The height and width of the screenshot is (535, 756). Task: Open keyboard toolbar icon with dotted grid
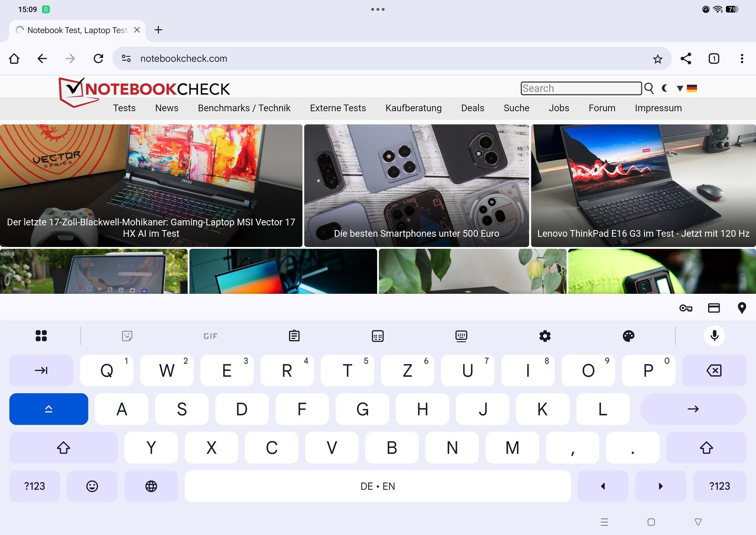(x=378, y=336)
